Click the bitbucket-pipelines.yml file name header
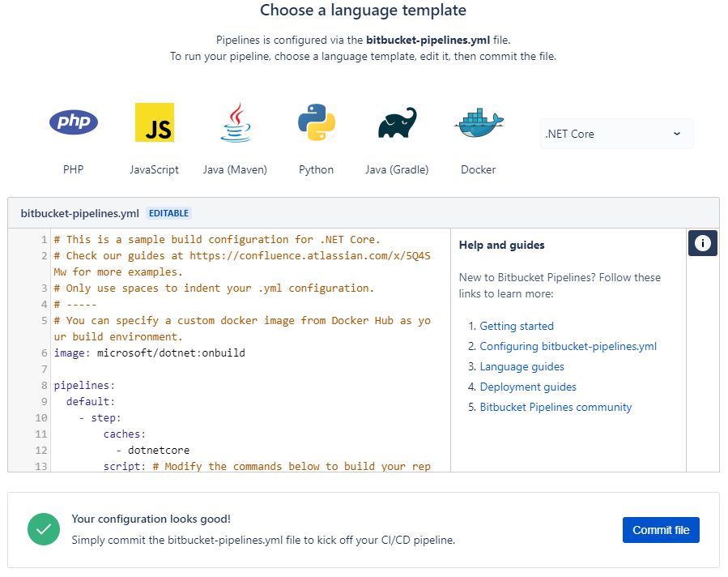This screenshot has width=728, height=577. (80, 213)
